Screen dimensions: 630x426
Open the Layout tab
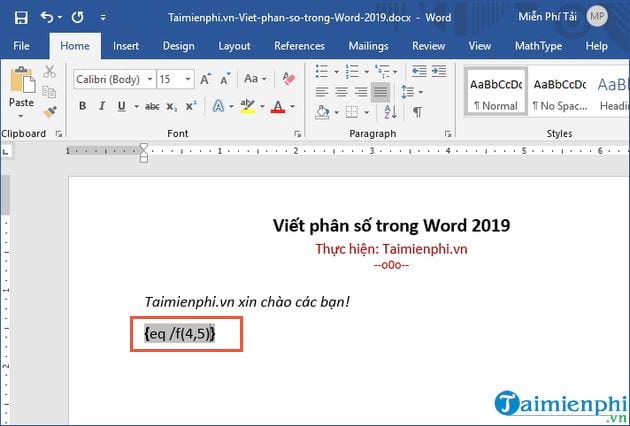[234, 46]
